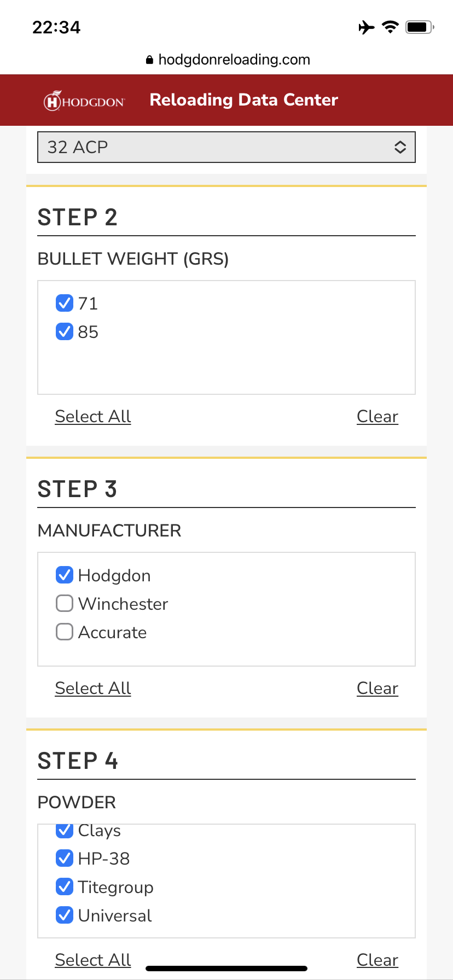Uncheck the 71 grain bullet weight
Viewport: 453px width, 980px height.
click(x=65, y=303)
